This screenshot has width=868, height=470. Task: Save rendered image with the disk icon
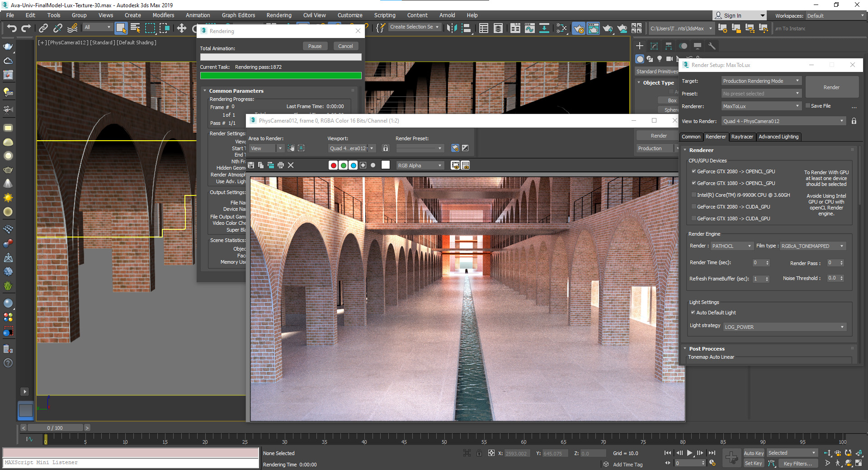coord(251,166)
